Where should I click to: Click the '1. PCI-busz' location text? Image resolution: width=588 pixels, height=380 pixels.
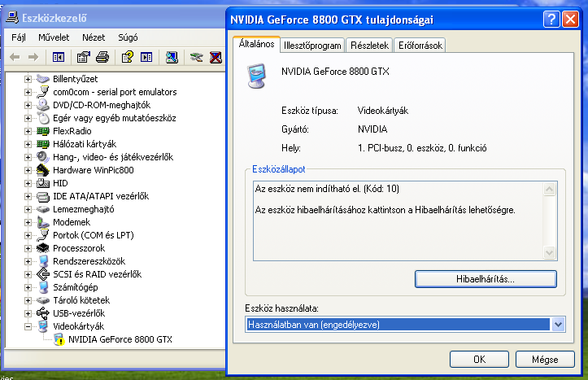tap(422, 148)
